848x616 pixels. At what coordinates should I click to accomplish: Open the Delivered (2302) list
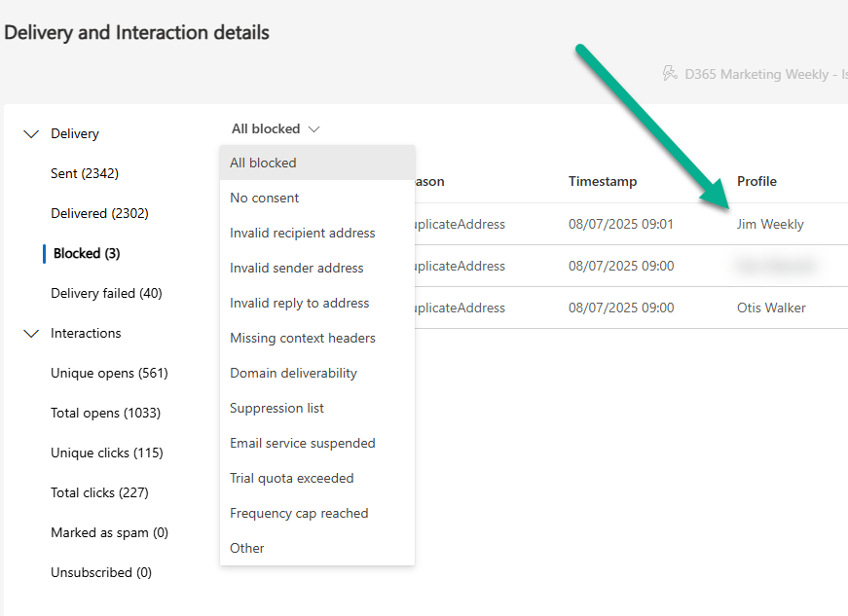[x=99, y=213]
